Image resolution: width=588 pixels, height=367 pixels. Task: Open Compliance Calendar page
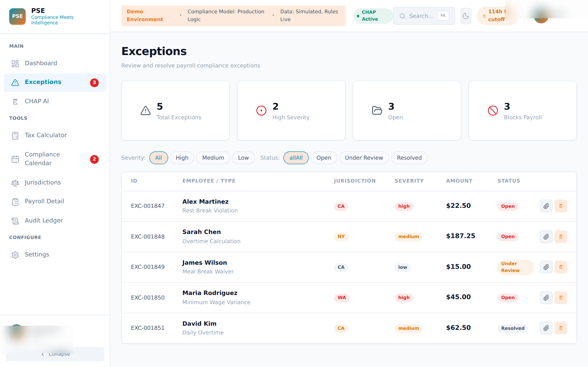(x=42, y=159)
